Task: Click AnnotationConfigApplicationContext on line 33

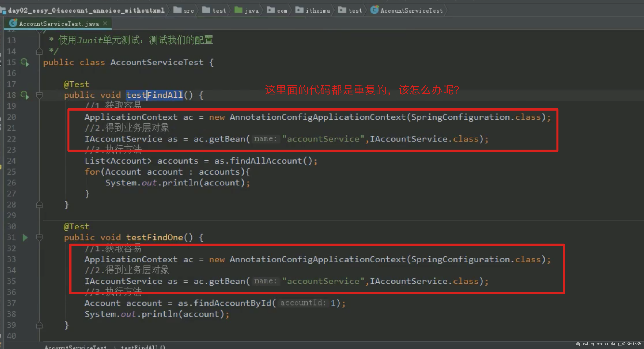Action: point(318,259)
